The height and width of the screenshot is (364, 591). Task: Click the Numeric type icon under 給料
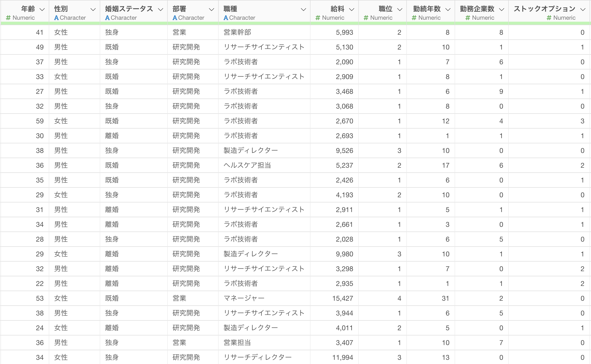pos(318,18)
